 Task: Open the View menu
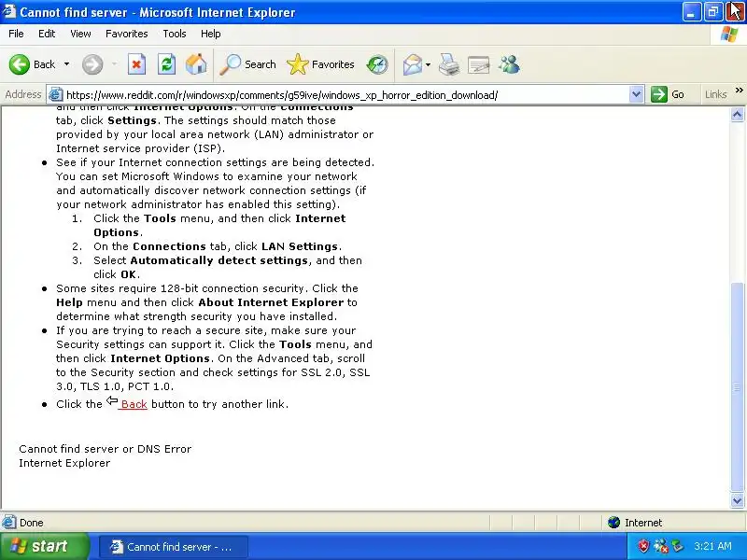click(x=80, y=34)
